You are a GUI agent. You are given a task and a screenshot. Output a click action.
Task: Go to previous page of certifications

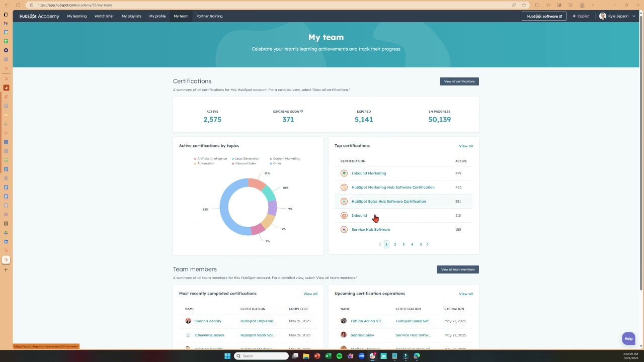click(x=380, y=244)
